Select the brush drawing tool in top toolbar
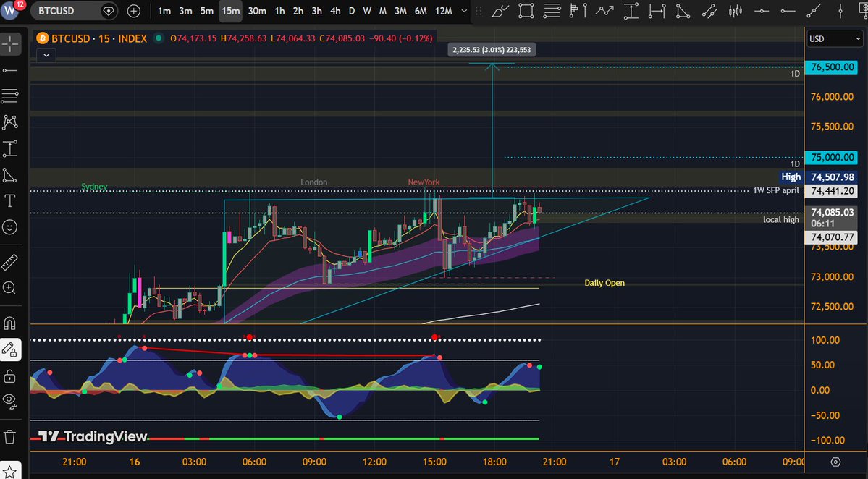Viewport: 868px width, 479px height. coord(500,11)
